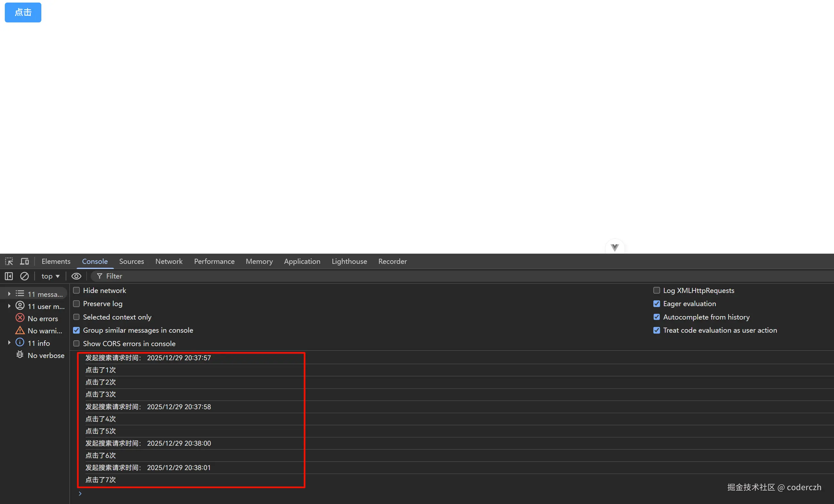Screen dimensions: 834x504
Task: Select the No errors filter
Action: pos(42,319)
